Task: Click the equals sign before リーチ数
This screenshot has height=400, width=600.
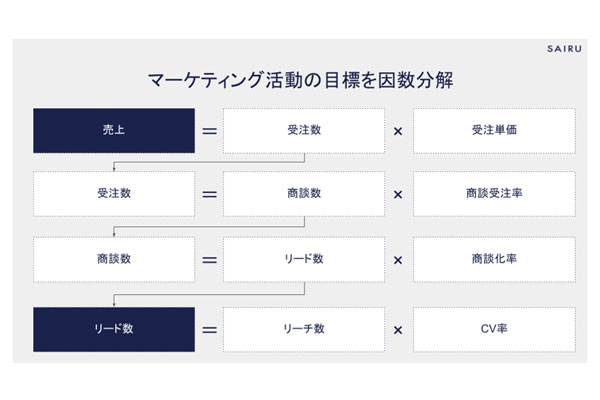Action: [x=209, y=330]
